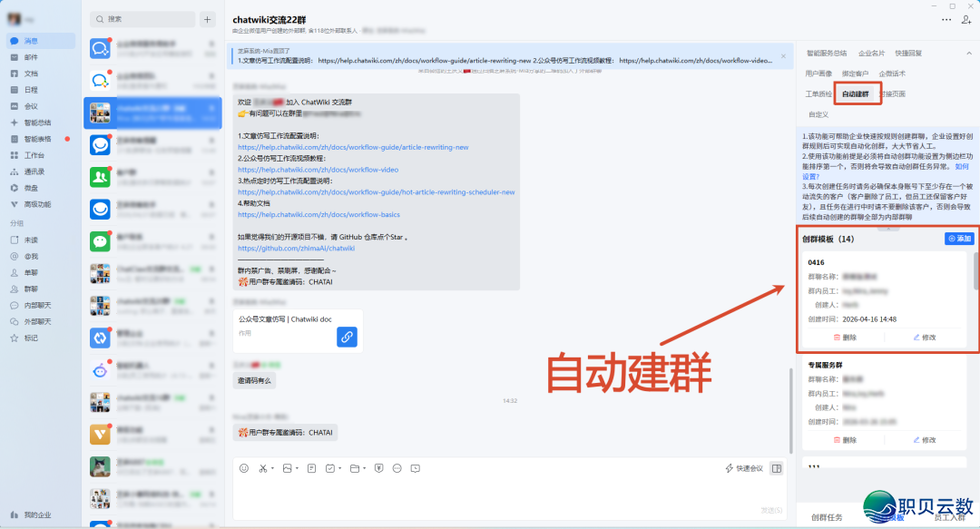Switch to 企微话术 tab
The image size is (980, 529).
coord(892,73)
